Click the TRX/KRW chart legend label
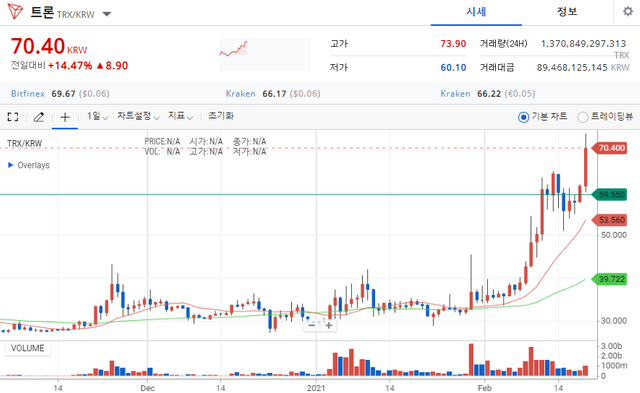640x393 pixels. coord(24,144)
